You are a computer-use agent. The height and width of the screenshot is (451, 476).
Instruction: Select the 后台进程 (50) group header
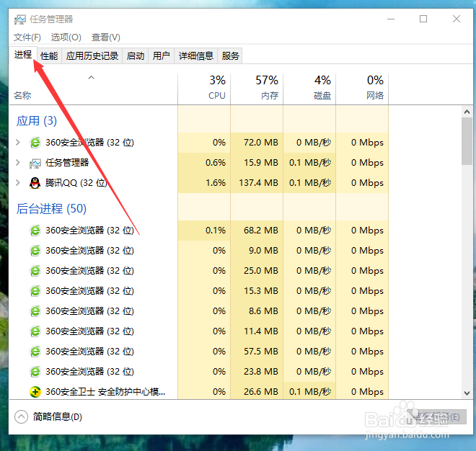coord(51,209)
